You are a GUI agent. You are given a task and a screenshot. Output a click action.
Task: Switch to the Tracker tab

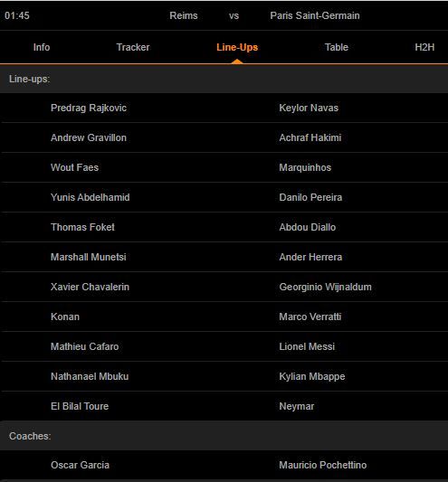pyautogui.click(x=133, y=47)
